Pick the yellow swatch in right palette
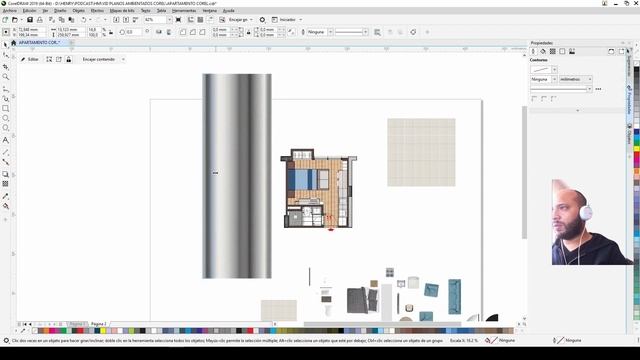640x360 pixels. (636, 149)
